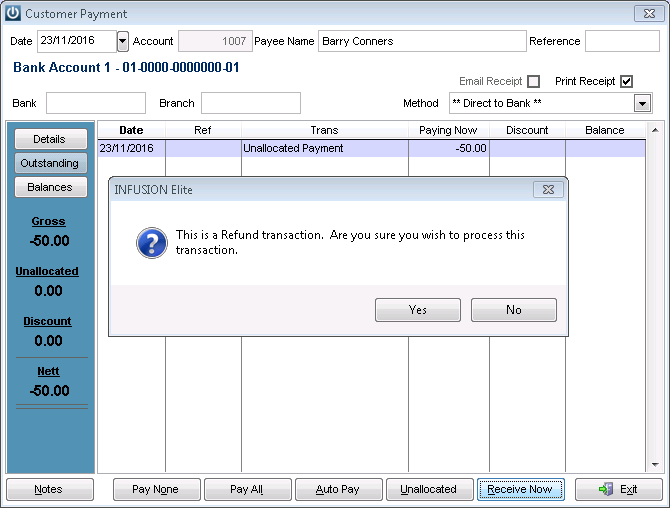Decline the refund by clicking No
Image resolution: width=670 pixels, height=508 pixels.
(x=514, y=310)
